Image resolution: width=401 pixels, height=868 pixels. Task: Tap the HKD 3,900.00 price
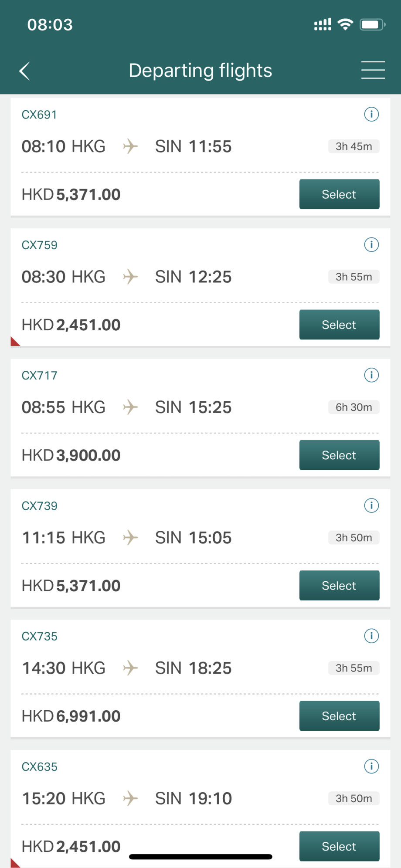click(71, 455)
